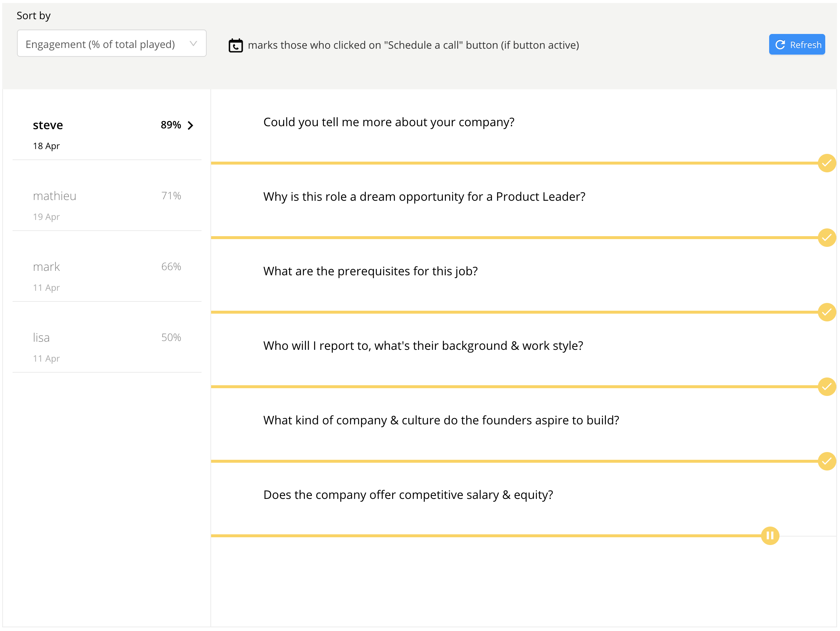Viewport: 840px width, 631px height.
Task: Click pause icon on salary question bar
Action: click(770, 536)
